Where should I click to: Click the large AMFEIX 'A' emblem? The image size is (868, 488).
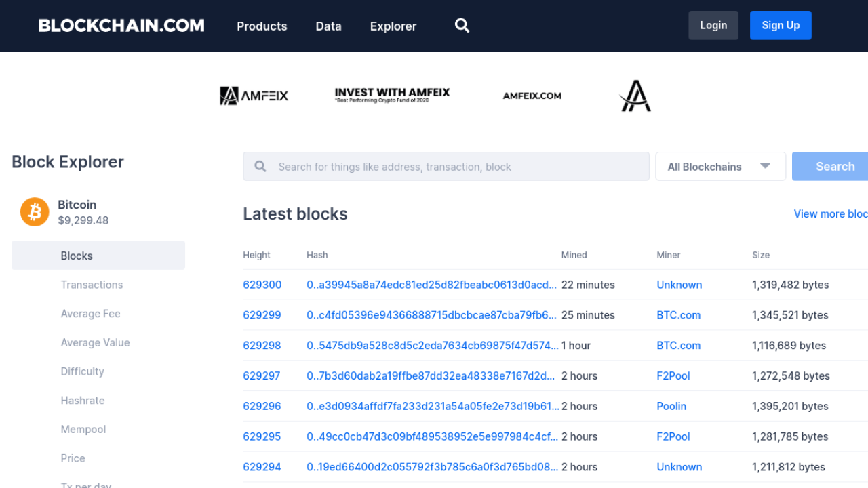635,96
